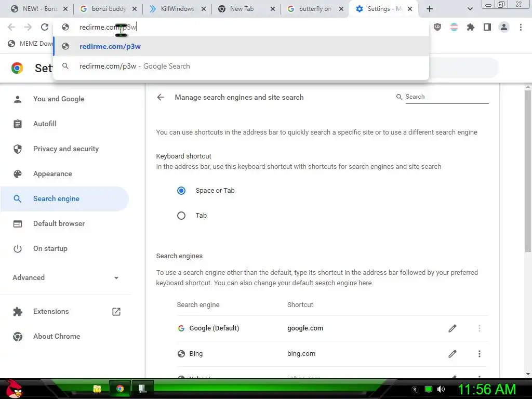Viewport: 532px width, 399px height.
Task: Open external Extensions link icon
Action: point(116,312)
